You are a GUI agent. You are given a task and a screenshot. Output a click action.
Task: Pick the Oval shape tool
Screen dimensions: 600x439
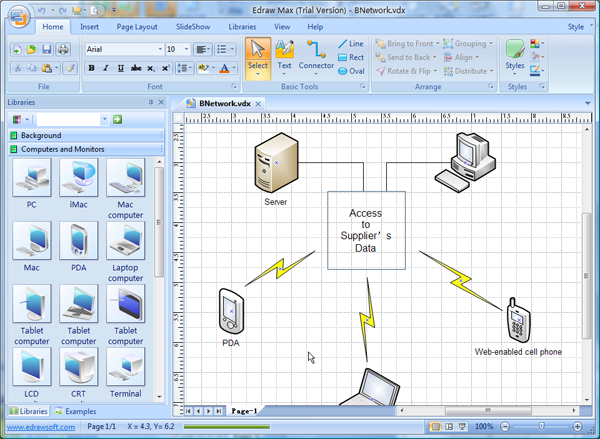pos(350,71)
